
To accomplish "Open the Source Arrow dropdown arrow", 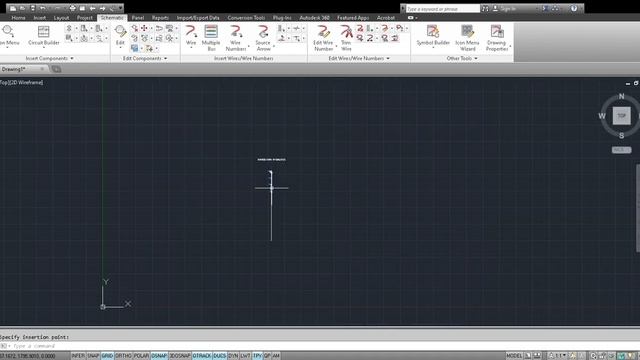I will click(x=274, y=46).
